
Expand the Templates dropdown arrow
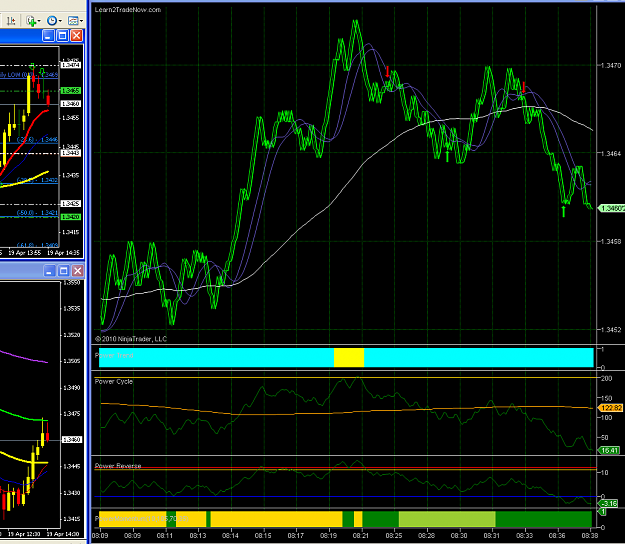tap(81, 21)
